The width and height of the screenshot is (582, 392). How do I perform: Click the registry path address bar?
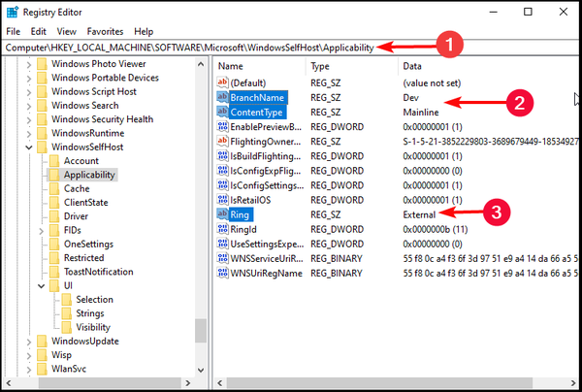click(194, 47)
